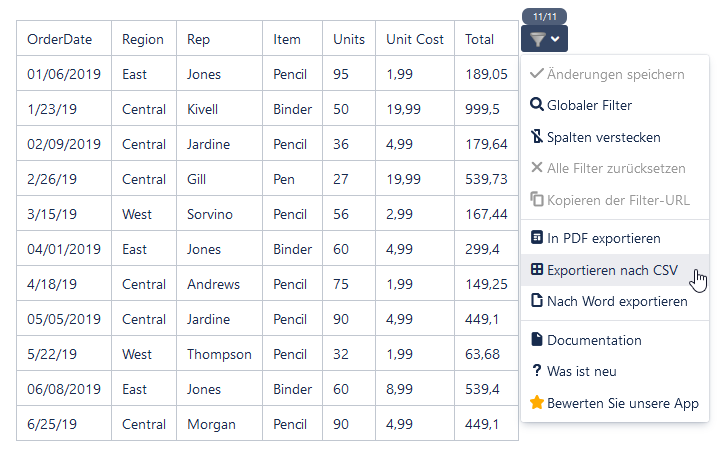Click the Total column header
Image resolution: width=719 pixels, height=452 pixels.
click(x=480, y=39)
